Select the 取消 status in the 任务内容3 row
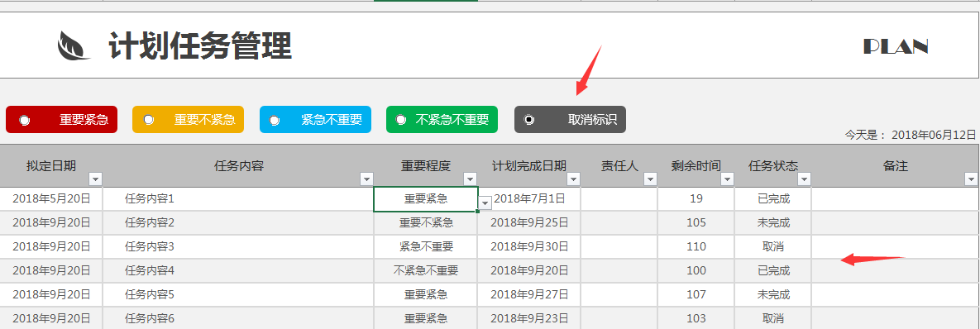Screen dimensions: 980x329 coord(773,246)
